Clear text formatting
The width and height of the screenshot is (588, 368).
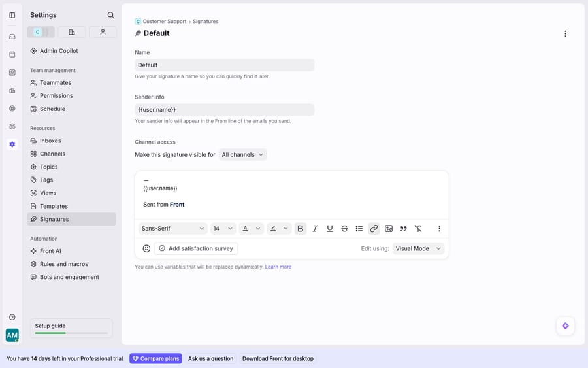pos(418,229)
